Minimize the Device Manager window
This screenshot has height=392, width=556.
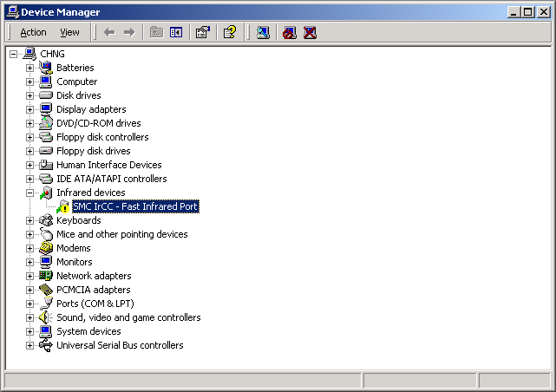(513, 12)
